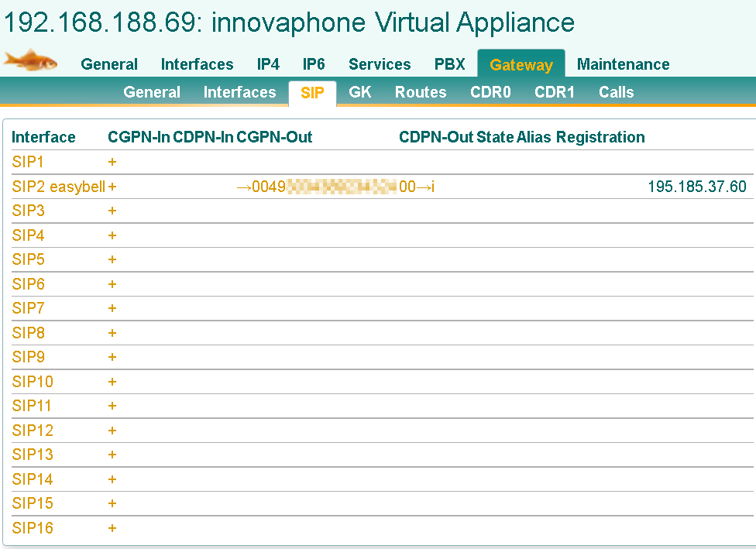The width and height of the screenshot is (756, 549).
Task: Click registration address 195.185.37.60
Action: click(696, 187)
